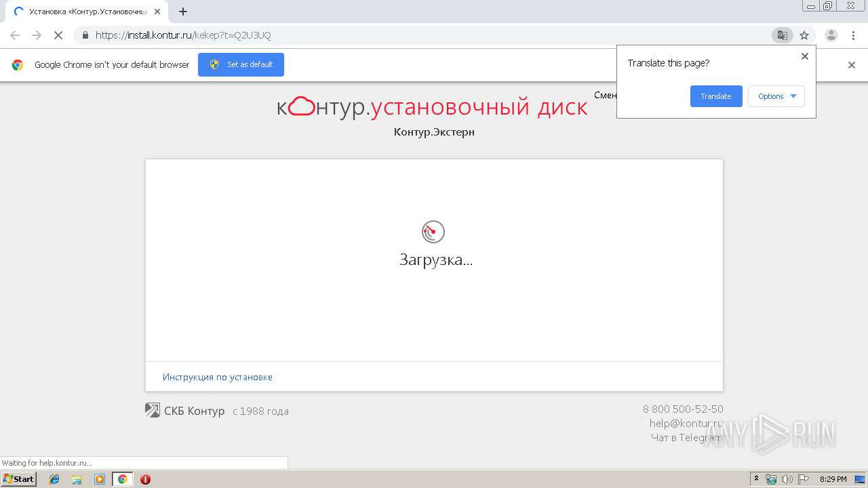Open Чат в Telegram link
This screenshot has width=868, height=488.
click(x=687, y=437)
